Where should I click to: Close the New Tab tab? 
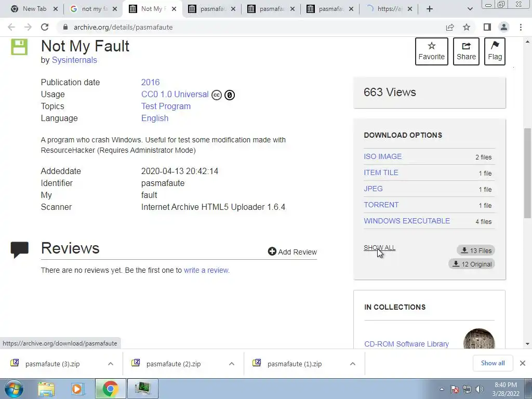(56, 9)
